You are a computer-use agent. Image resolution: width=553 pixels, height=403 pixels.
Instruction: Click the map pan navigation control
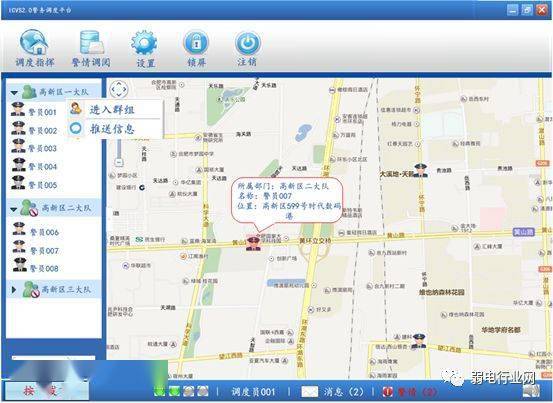(x=119, y=89)
